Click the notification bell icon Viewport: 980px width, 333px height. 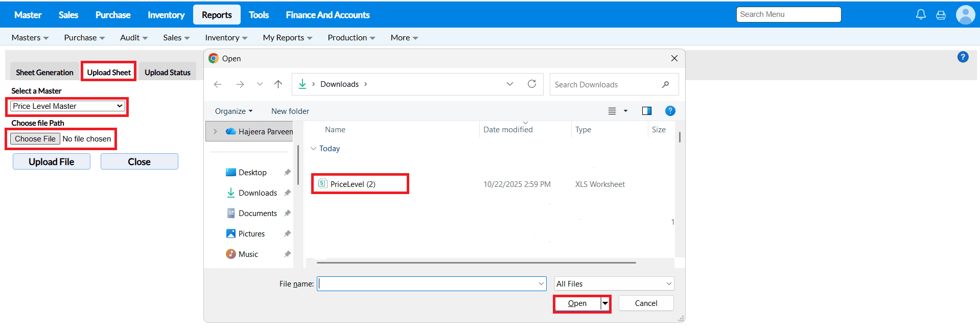(921, 15)
